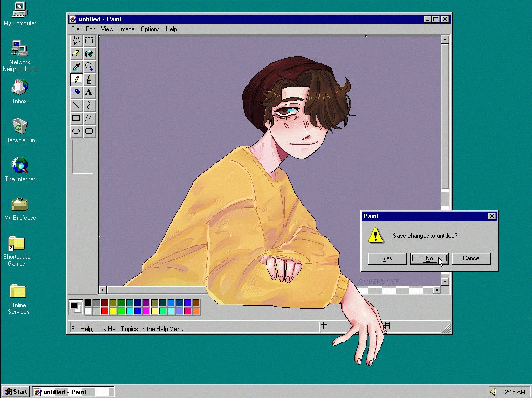
Task: Open the File menu
Action: point(75,29)
